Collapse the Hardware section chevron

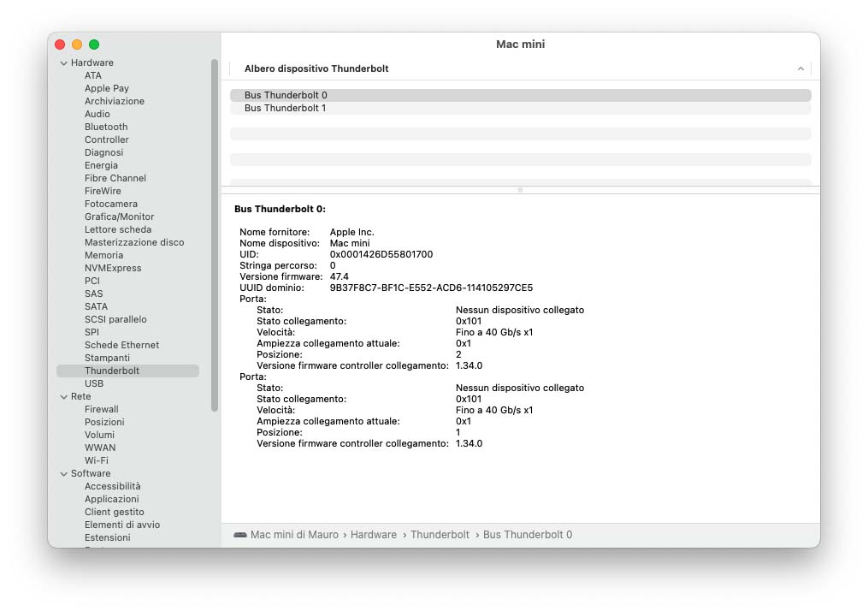point(63,63)
